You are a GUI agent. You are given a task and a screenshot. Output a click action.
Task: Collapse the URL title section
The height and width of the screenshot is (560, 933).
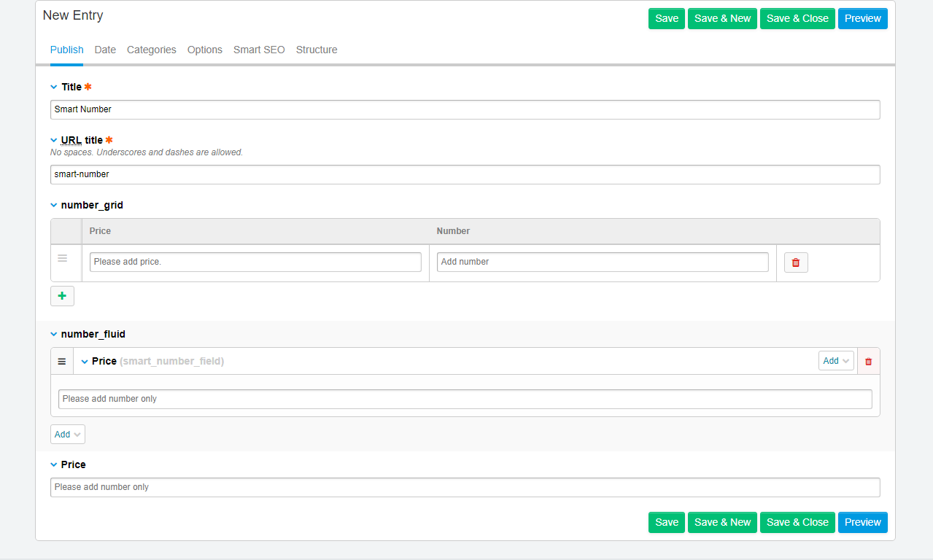(54, 140)
